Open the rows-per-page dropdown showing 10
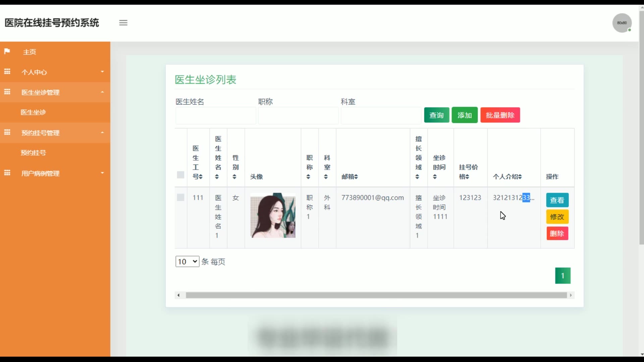Viewport: 644px width, 362px height. click(187, 261)
